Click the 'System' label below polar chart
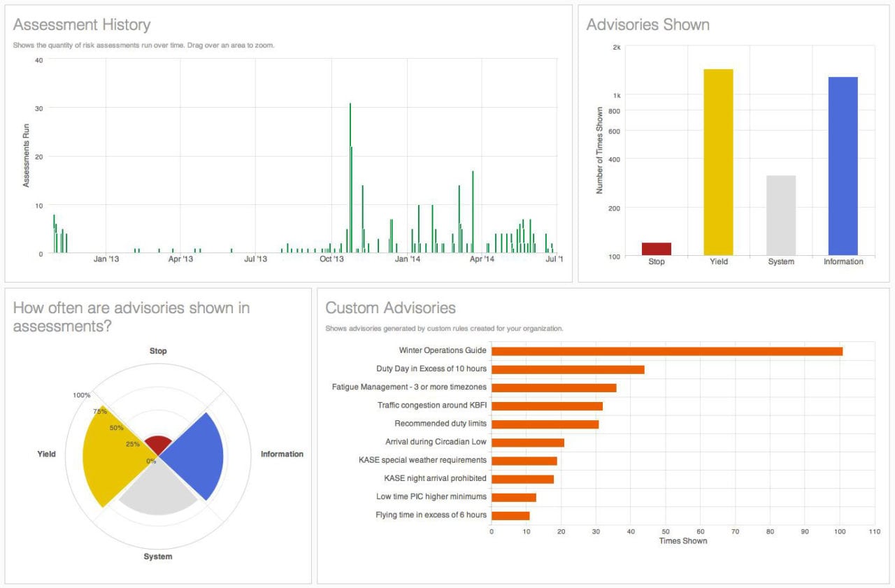895x588 pixels. (158, 557)
